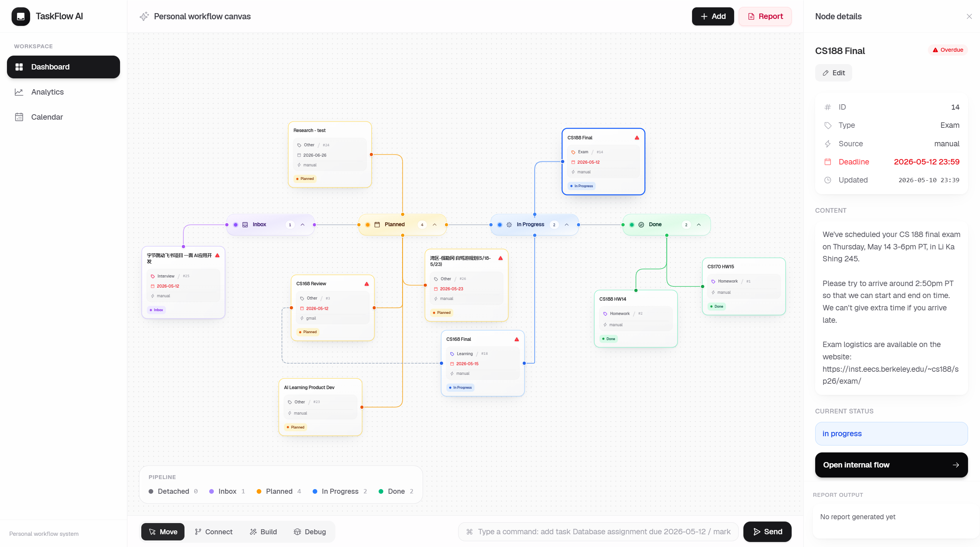Screen dimensions: 980x547
Task: Select the in progress current status field
Action: [891, 434]
